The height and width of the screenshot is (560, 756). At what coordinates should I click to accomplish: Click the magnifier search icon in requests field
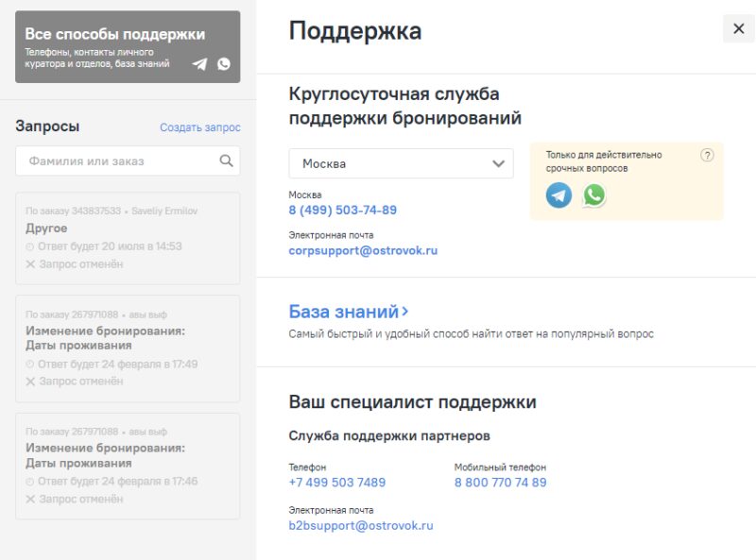point(226,161)
